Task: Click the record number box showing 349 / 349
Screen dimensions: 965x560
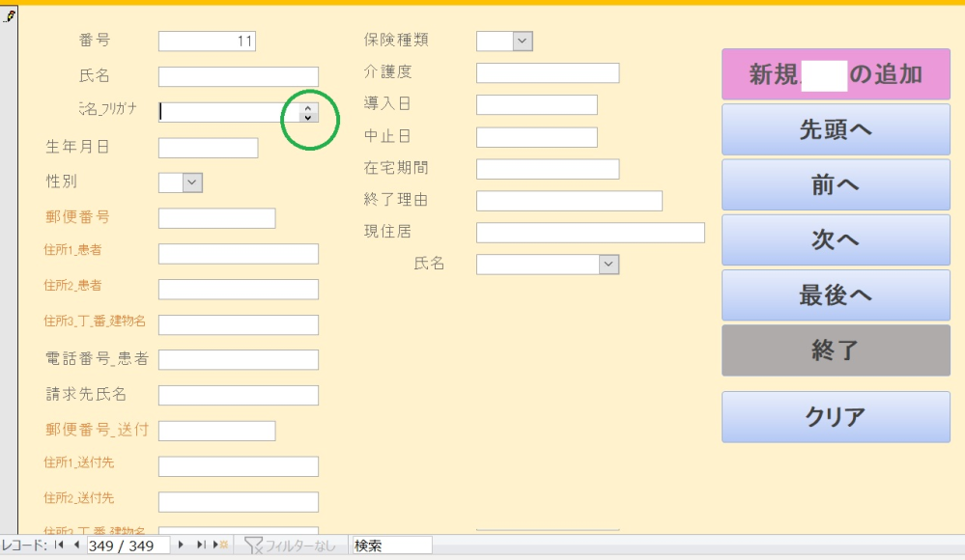Action: 128,546
